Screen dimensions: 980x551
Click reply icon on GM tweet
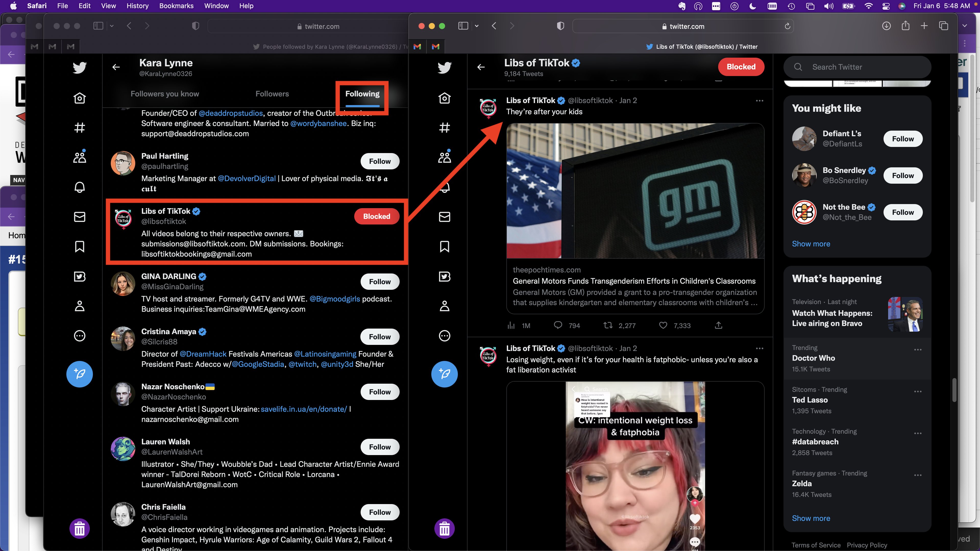(x=558, y=325)
